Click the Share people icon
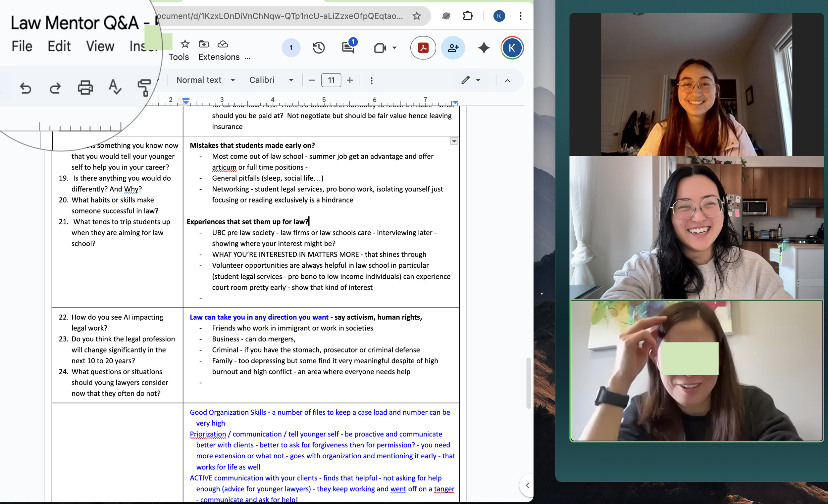The width and height of the screenshot is (828, 504). click(453, 48)
